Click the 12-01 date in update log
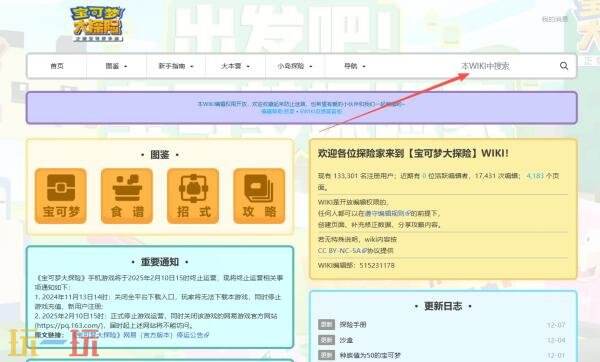The image size is (600, 362). 556,355
